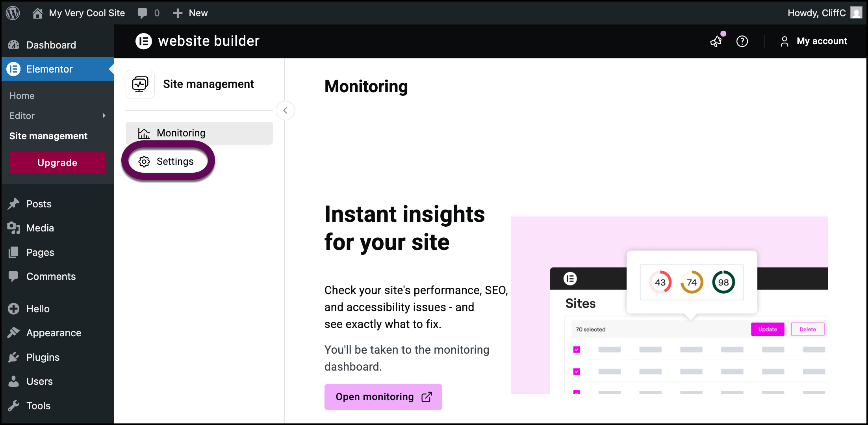Image resolution: width=868 pixels, height=425 pixels.
Task: Click the WordPress logo icon
Action: click(x=13, y=13)
